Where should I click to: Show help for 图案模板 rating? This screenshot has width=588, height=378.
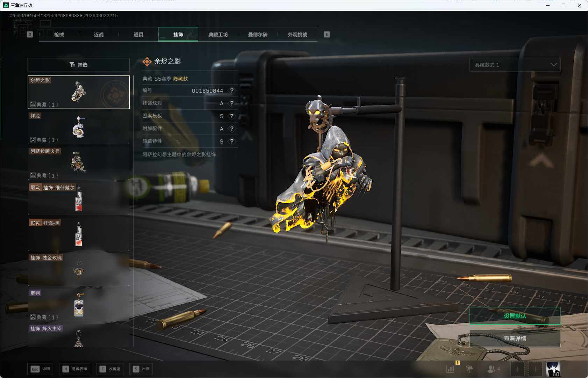tap(232, 116)
